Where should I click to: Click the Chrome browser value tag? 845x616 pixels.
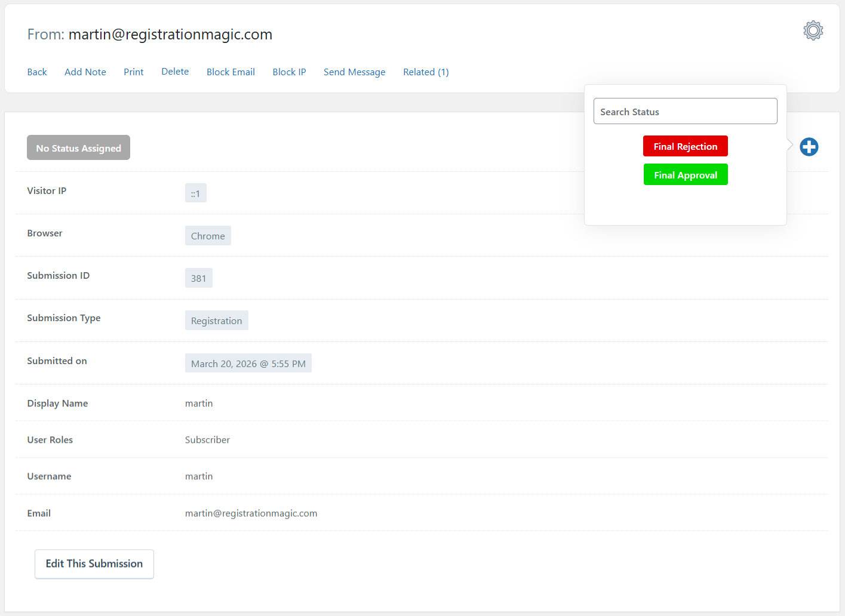click(x=208, y=236)
